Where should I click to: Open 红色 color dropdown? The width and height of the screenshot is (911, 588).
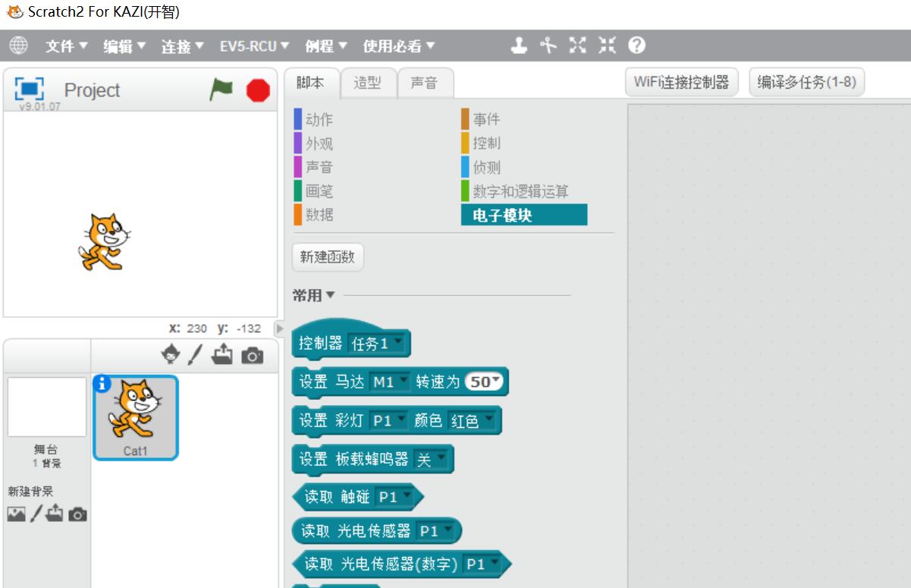[x=472, y=420]
